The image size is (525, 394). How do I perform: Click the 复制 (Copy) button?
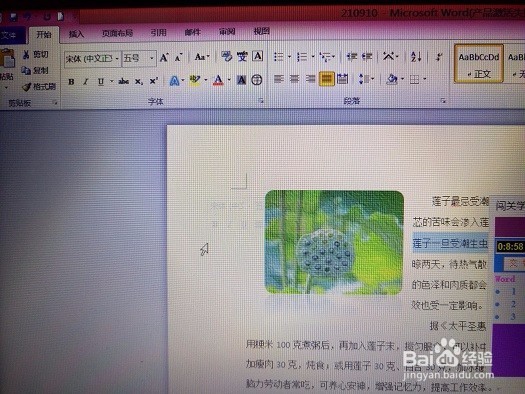35,71
